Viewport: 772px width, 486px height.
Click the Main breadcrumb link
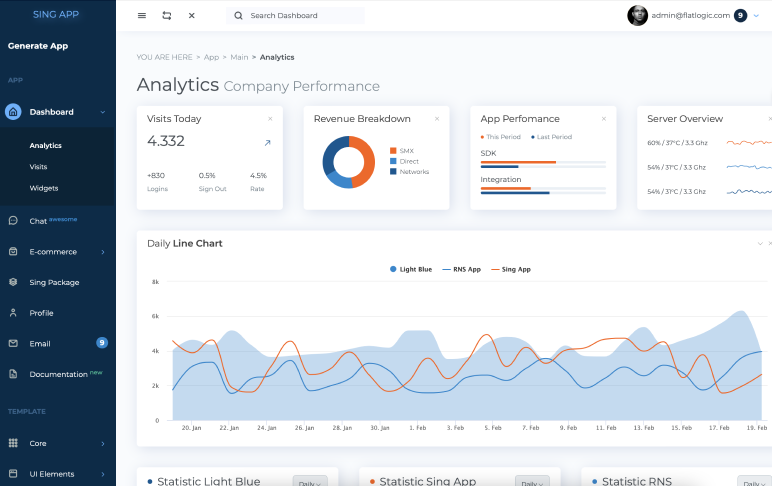(x=239, y=57)
